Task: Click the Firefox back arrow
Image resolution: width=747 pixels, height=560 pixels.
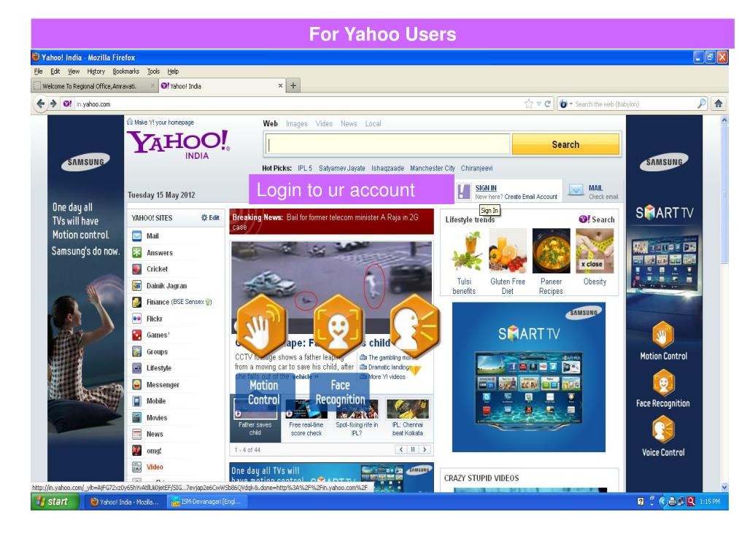Action: click(41, 104)
